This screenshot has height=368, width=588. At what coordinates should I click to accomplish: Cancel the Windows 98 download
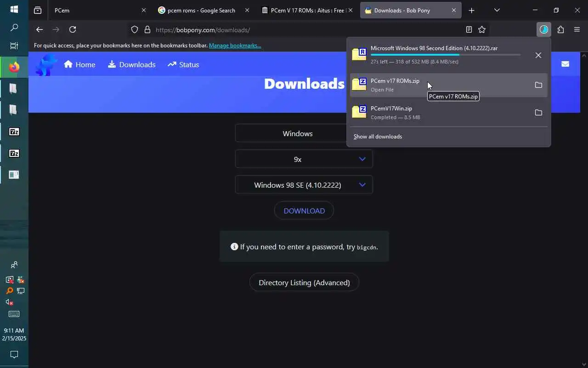[538, 55]
